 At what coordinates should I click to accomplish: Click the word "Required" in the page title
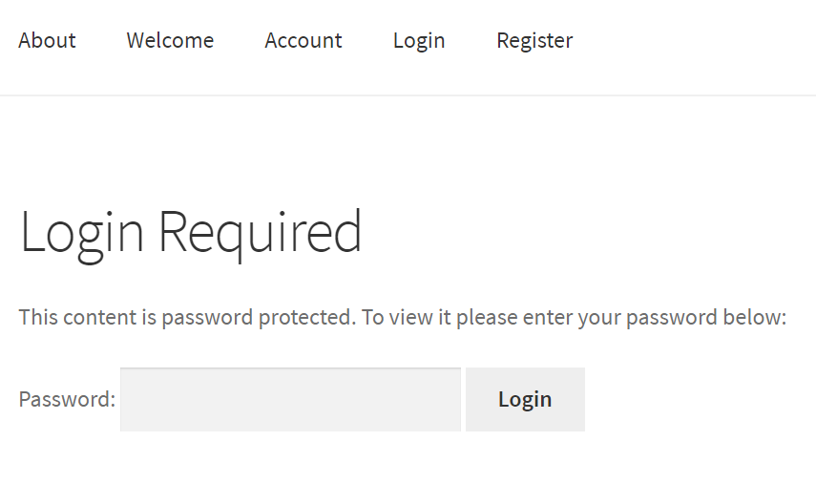tap(260, 232)
